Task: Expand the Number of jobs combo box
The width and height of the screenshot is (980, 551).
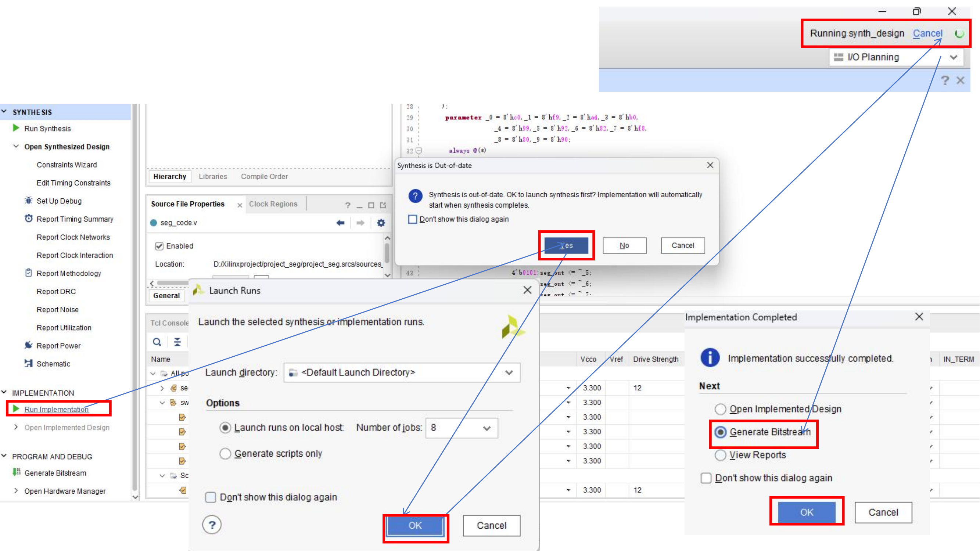Action: [x=487, y=428]
